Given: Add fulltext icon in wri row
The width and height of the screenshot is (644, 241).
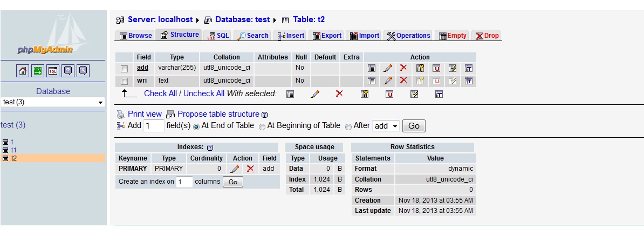Looking at the screenshot, I should click(468, 81).
